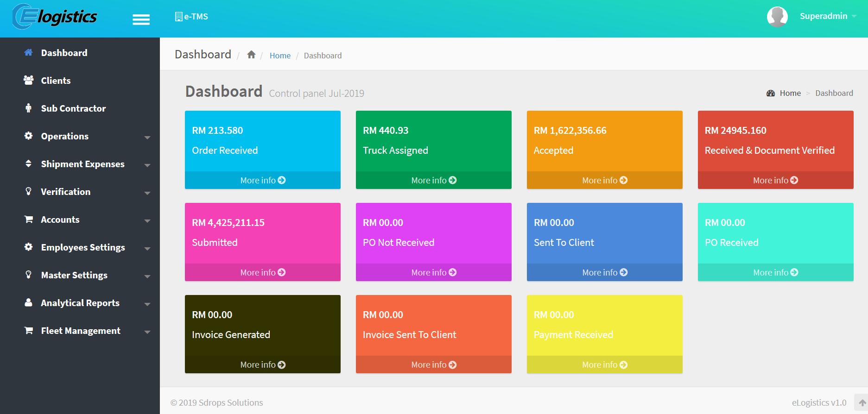Click the e-TMS building icon
The height and width of the screenshot is (414, 868).
[178, 17]
